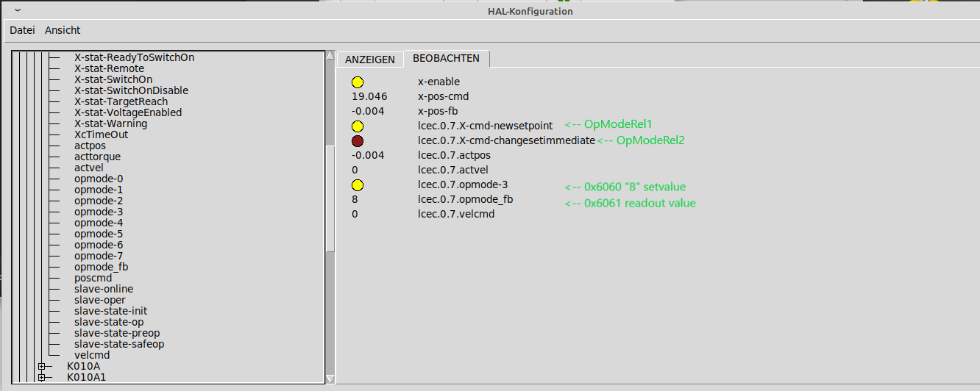Select opmode-2 in the tree
The height and width of the screenshot is (391, 980).
click(x=99, y=201)
